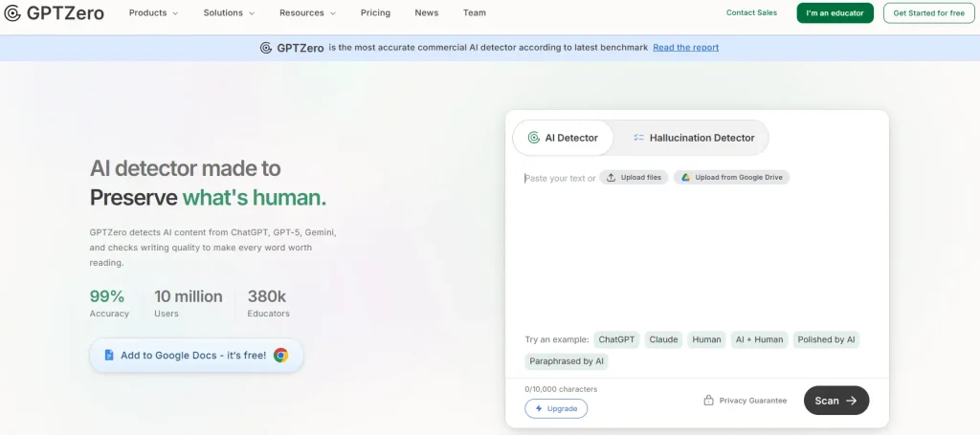Load the Human example text

coord(707,340)
